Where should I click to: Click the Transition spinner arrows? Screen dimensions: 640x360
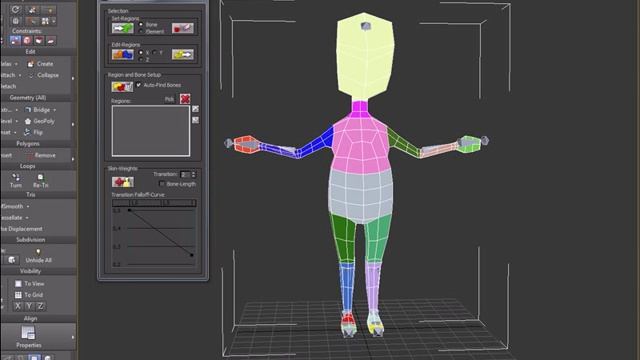(x=194, y=175)
